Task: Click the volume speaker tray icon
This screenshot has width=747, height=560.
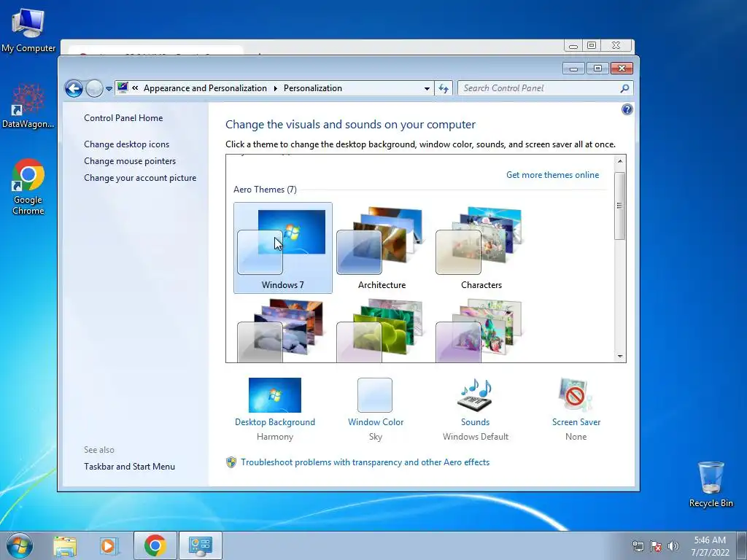Action: coord(673,546)
